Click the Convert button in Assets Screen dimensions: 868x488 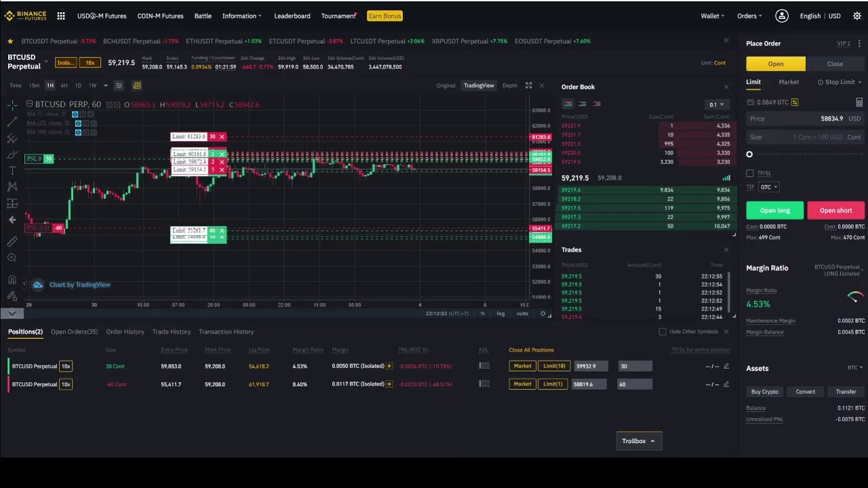[805, 392]
